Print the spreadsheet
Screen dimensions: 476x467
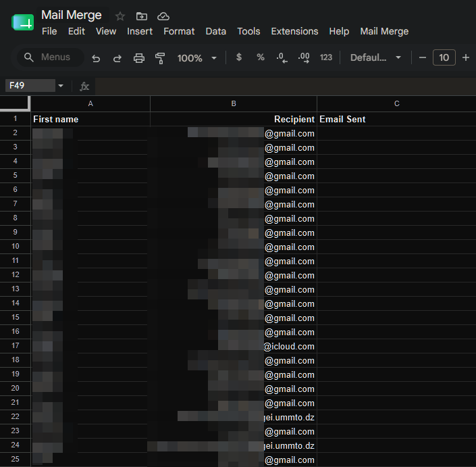click(x=139, y=57)
